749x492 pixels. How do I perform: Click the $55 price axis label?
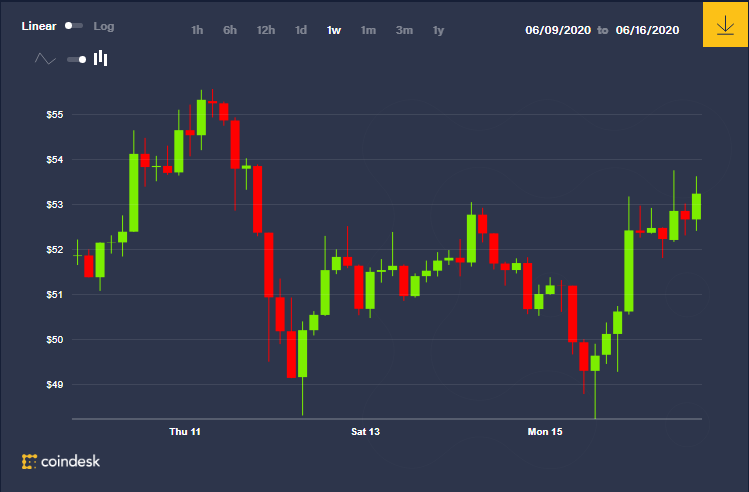(54, 115)
